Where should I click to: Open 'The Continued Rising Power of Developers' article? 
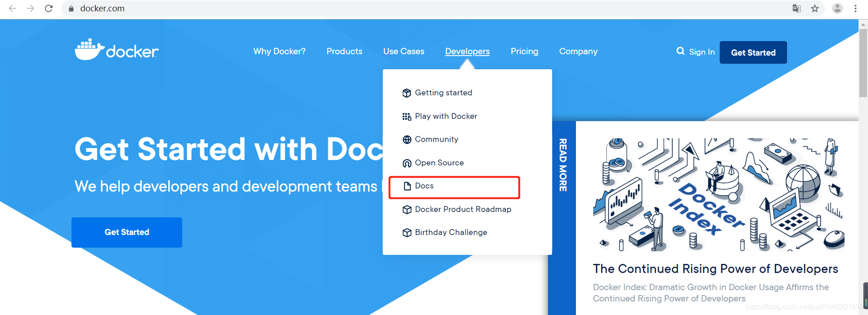(x=715, y=269)
